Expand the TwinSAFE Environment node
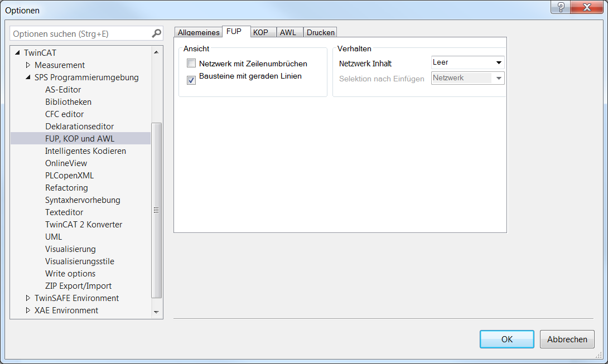608x364 pixels. [28, 298]
